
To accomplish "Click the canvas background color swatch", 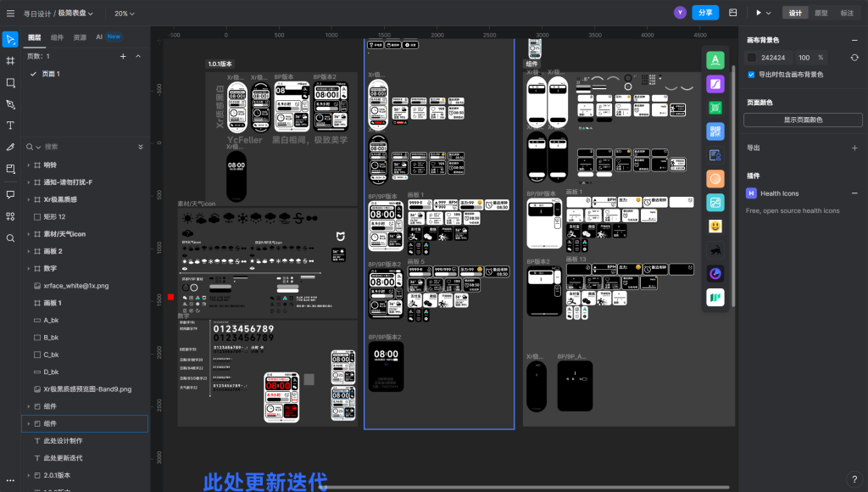I will (751, 58).
